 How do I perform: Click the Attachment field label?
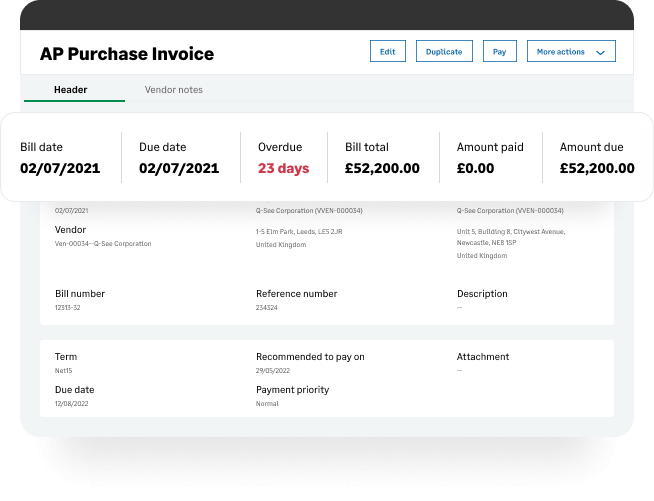click(x=483, y=357)
